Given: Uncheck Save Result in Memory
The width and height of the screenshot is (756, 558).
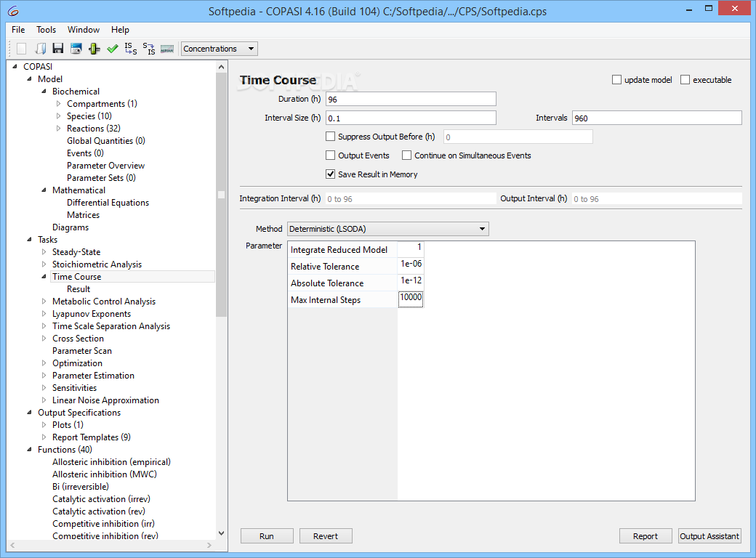Looking at the screenshot, I should [330, 174].
